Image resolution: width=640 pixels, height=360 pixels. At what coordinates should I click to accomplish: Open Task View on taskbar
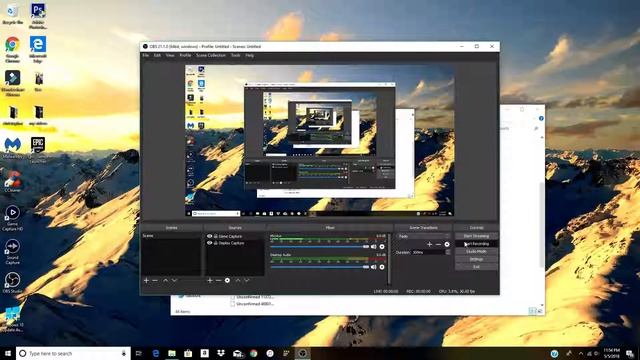point(139,353)
